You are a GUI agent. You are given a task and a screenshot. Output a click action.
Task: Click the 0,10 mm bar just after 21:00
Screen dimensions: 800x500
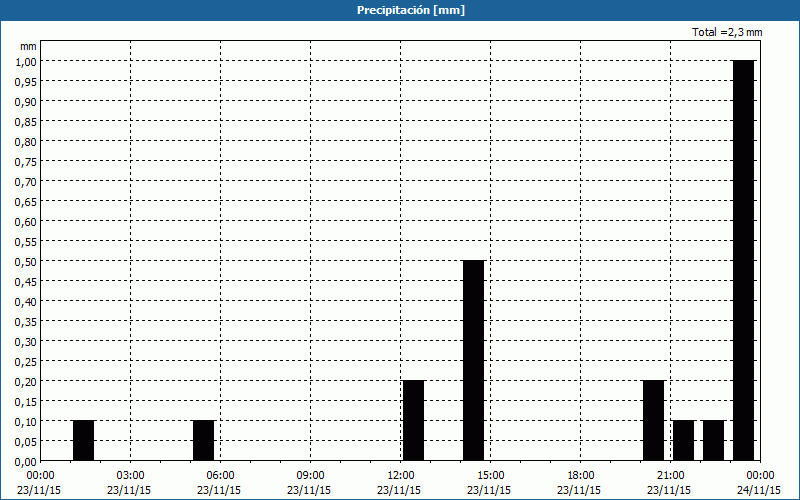pyautogui.click(x=684, y=440)
